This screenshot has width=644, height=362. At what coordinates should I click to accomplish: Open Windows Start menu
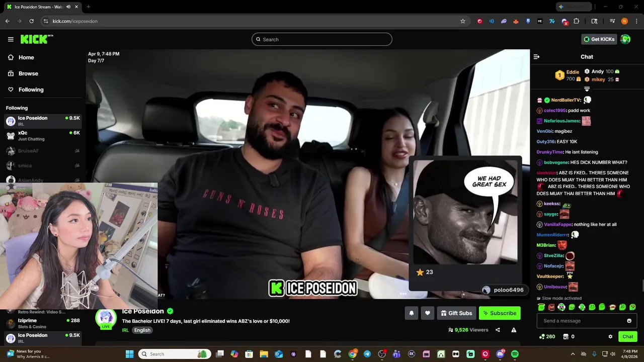pyautogui.click(x=129, y=354)
